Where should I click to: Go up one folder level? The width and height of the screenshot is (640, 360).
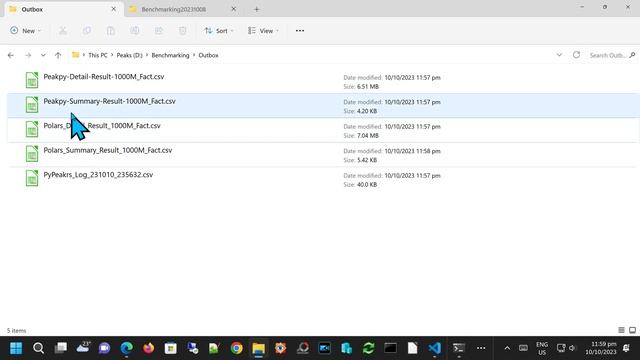pyautogui.click(x=58, y=55)
